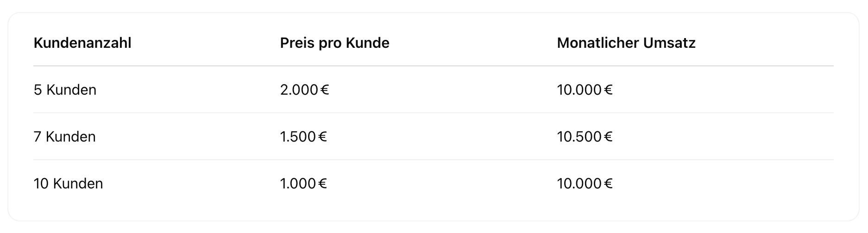Click the price number 2.000

point(299,90)
